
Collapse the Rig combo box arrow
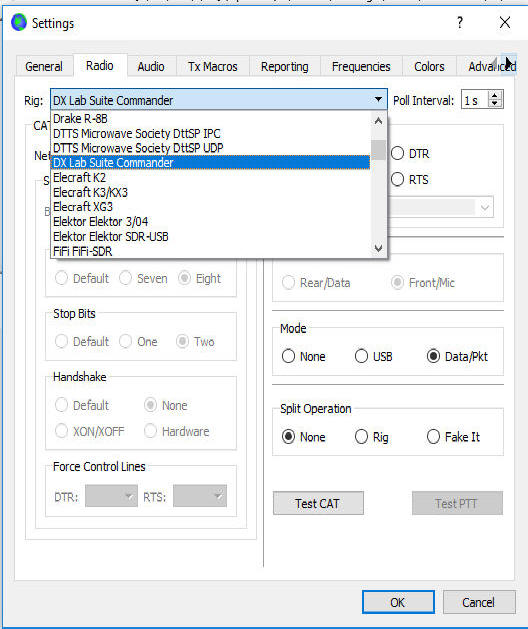pos(378,99)
